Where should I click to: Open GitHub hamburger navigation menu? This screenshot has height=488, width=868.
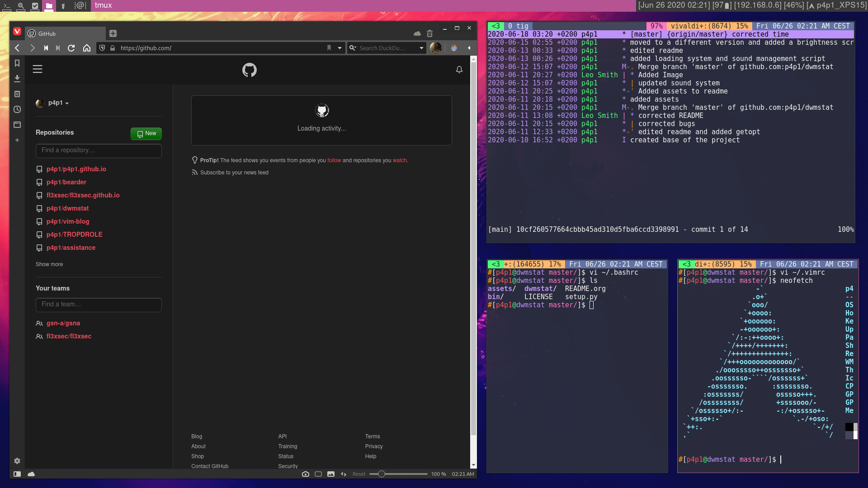(x=38, y=69)
